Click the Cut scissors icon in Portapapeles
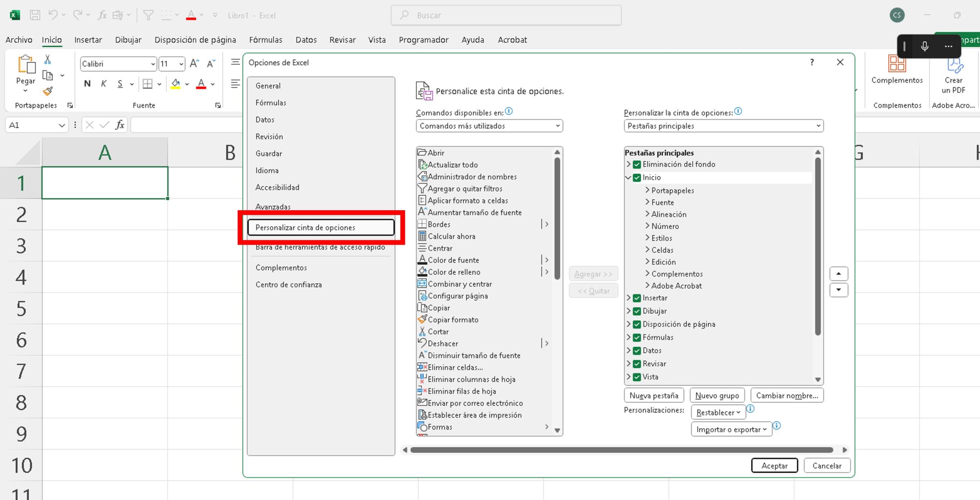980x500 pixels. [x=48, y=59]
